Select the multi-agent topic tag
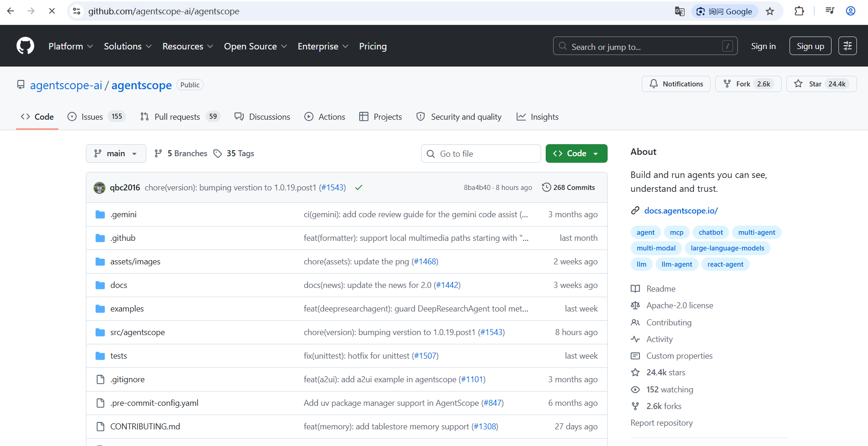Screen dimensions: 868x446 (756, 232)
